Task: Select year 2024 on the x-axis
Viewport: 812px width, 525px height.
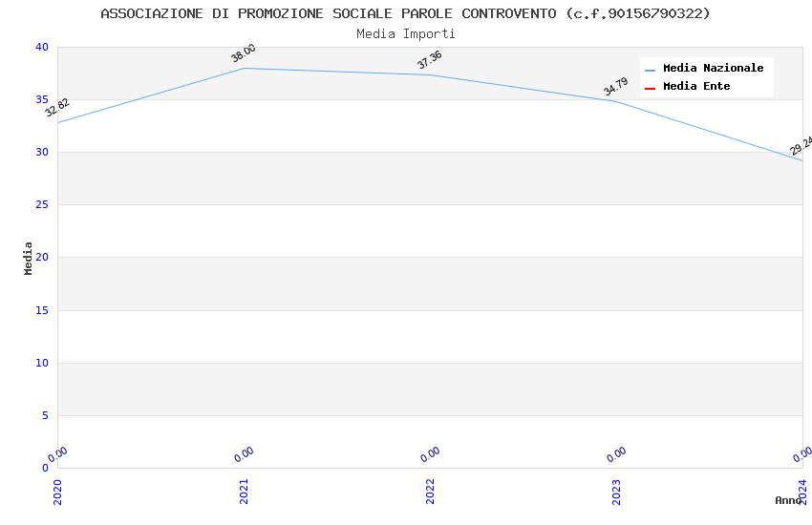Action: 802,490
